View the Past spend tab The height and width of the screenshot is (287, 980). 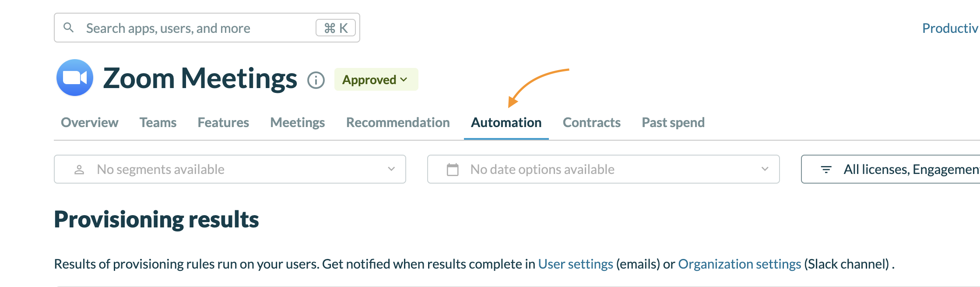[673, 123]
